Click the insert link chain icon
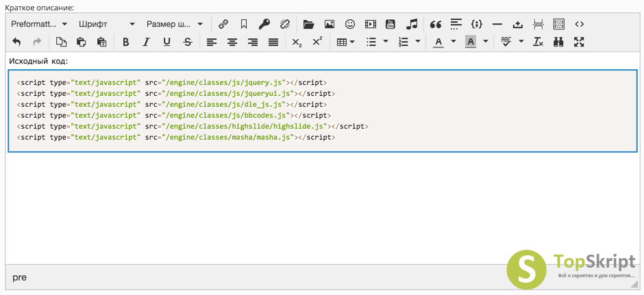 coord(223,24)
